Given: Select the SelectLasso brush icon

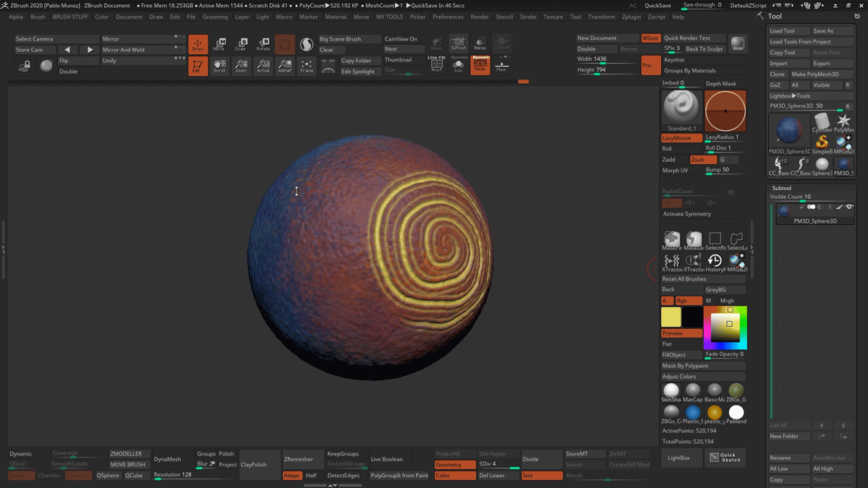Looking at the screenshot, I should tap(736, 241).
